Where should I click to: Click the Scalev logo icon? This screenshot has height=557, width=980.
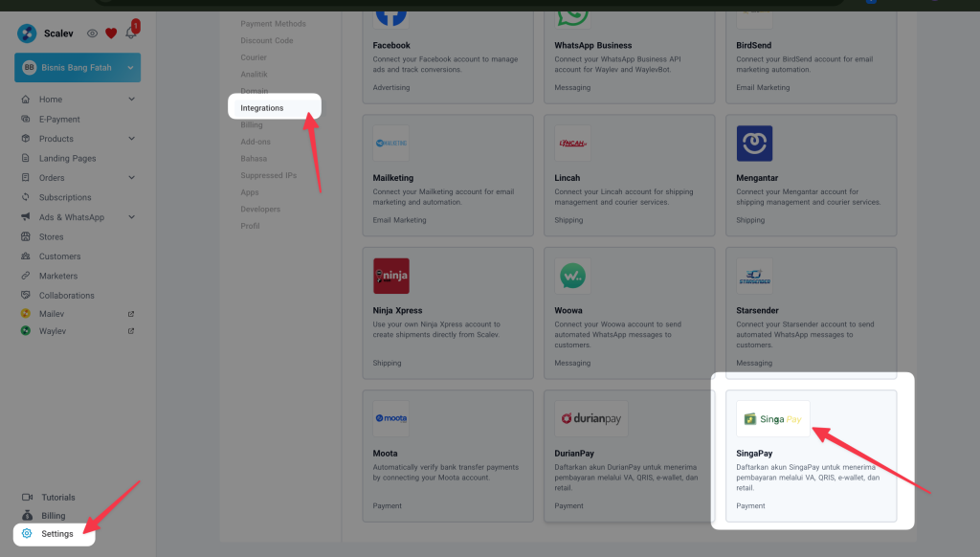[26, 33]
